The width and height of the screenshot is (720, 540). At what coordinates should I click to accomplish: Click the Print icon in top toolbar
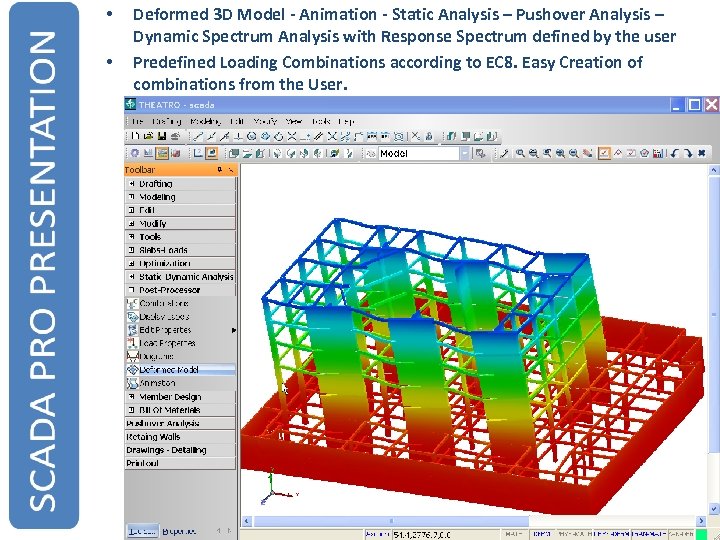(x=175, y=136)
